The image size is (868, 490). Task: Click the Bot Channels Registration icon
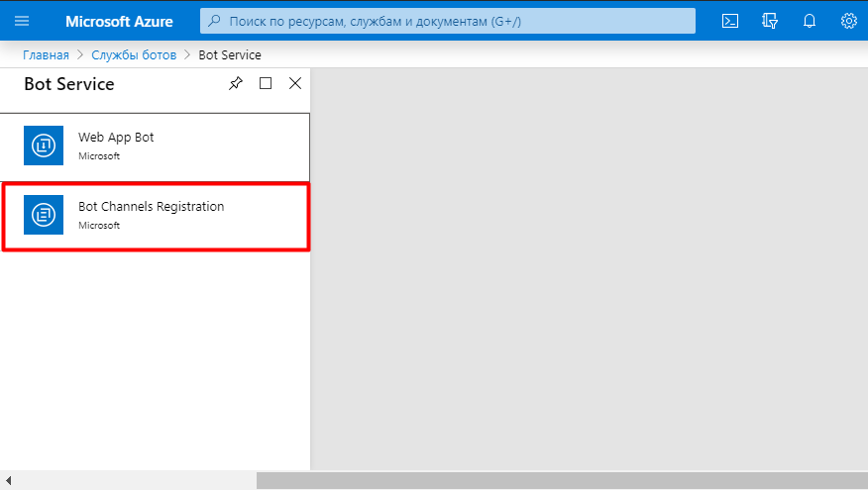pyautogui.click(x=44, y=215)
